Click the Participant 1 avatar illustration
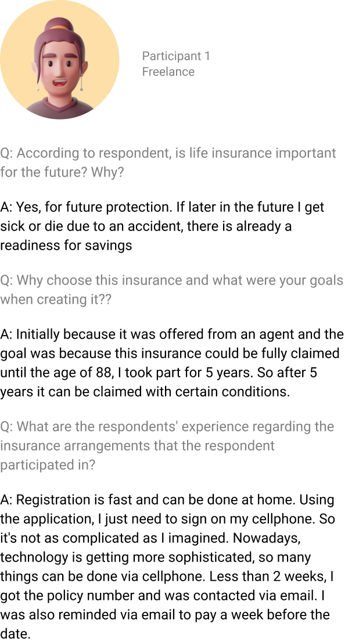The width and height of the screenshot is (352, 644). 60,60
